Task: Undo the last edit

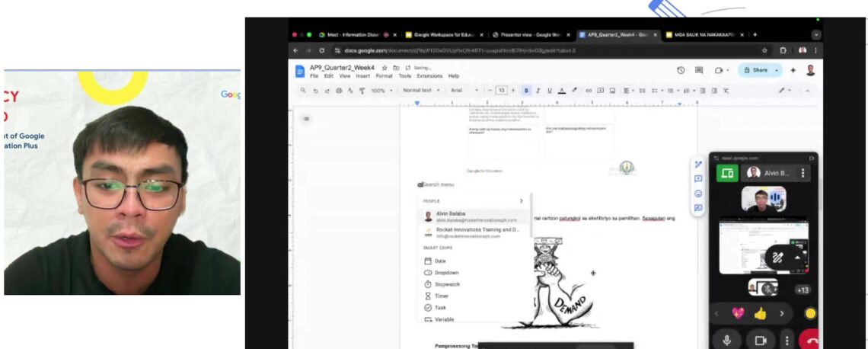Action: (315, 90)
